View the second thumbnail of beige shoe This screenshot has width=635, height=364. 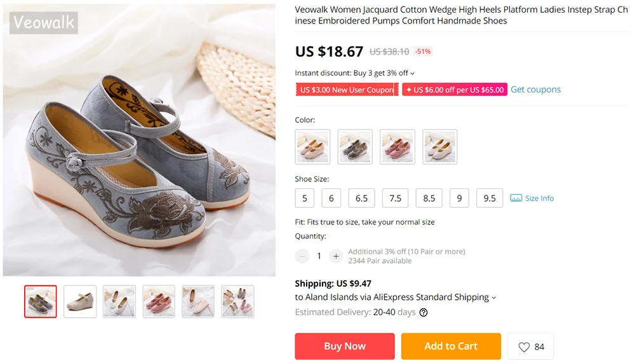click(x=80, y=301)
